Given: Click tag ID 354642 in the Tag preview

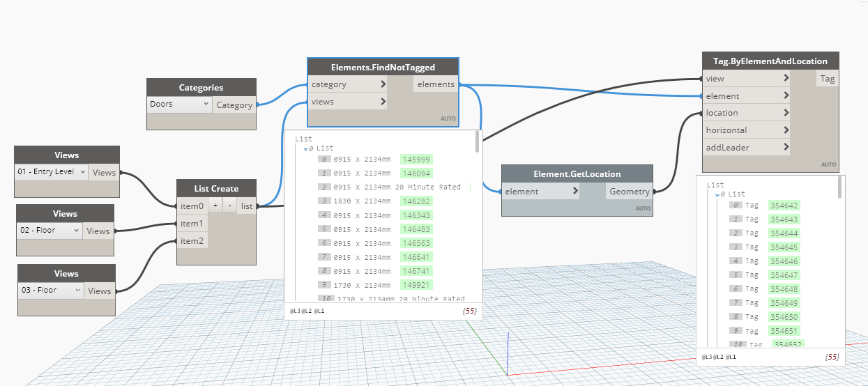Looking at the screenshot, I should (784, 206).
